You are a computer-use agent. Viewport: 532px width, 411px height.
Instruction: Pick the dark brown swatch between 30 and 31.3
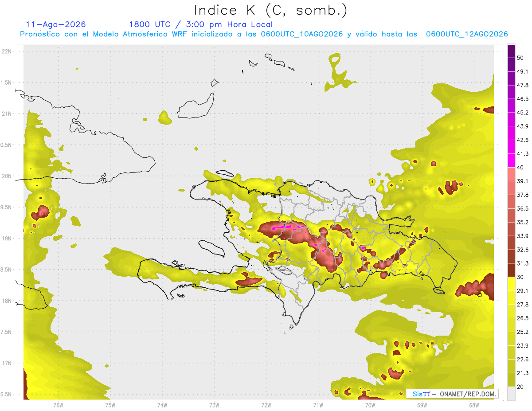click(511, 270)
